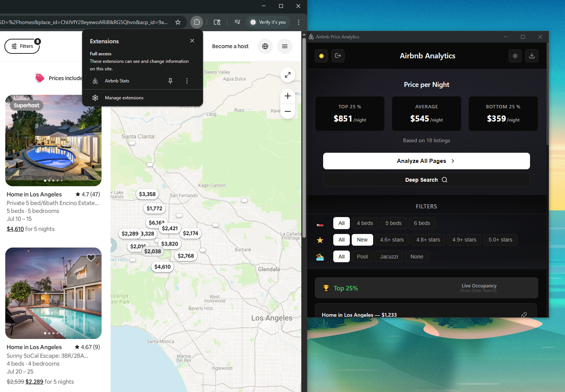The width and height of the screenshot is (565, 392).
Task: Zoom in on the map
Action: pos(288,96)
